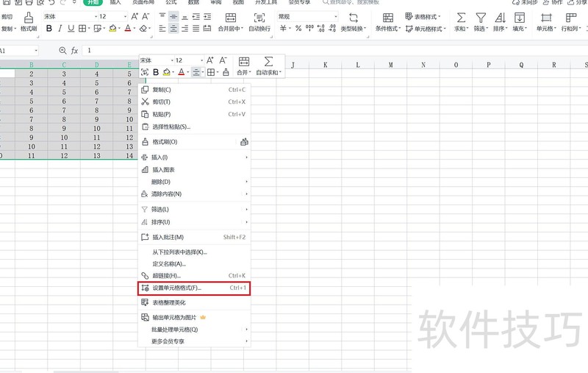Choose Define Name (定义名称) menu entry
The height and width of the screenshot is (373, 588).
point(194,264)
